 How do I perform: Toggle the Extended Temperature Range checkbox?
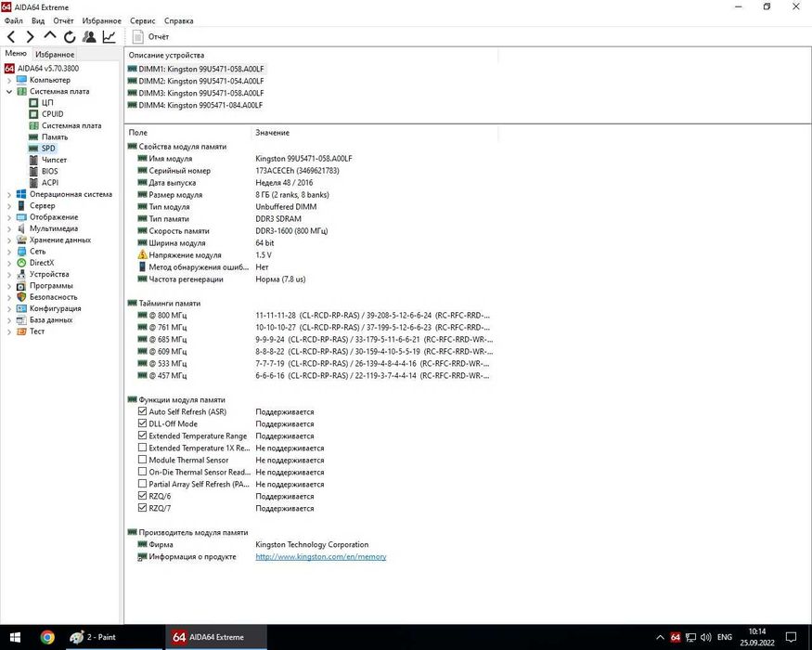pos(142,435)
